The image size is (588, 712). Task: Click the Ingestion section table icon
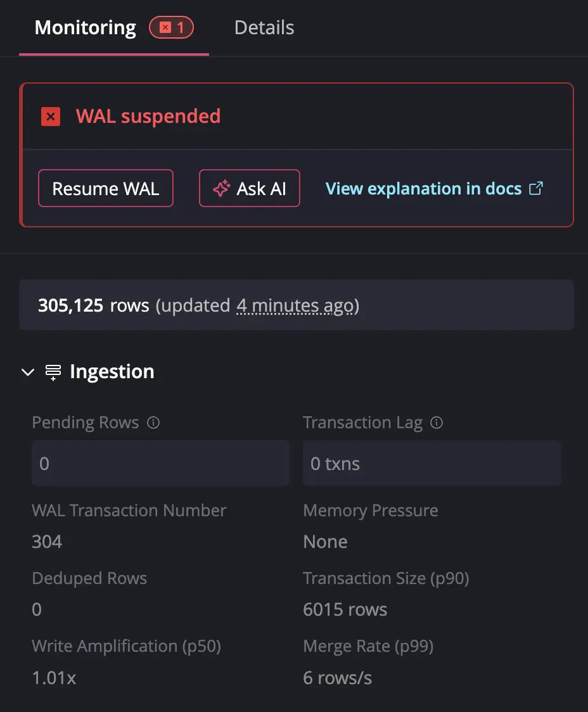(x=53, y=372)
